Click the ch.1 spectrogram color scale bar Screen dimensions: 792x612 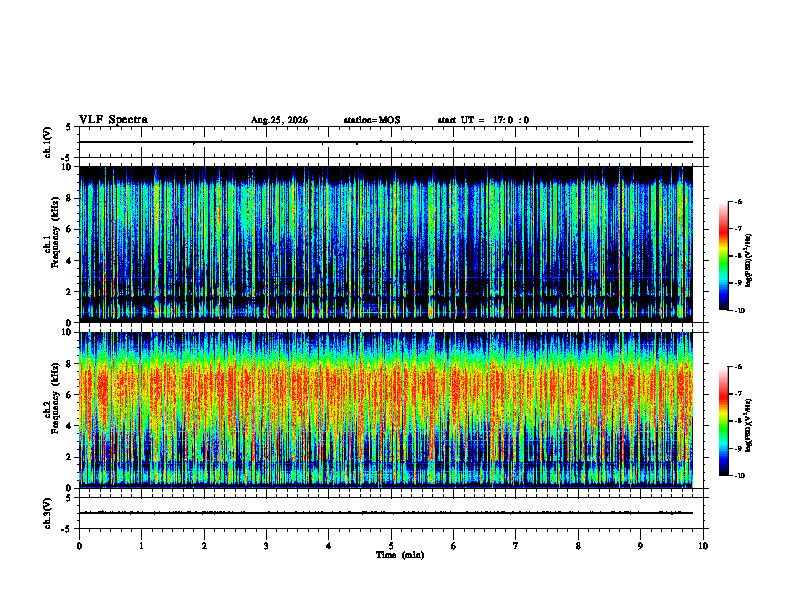pos(723,256)
